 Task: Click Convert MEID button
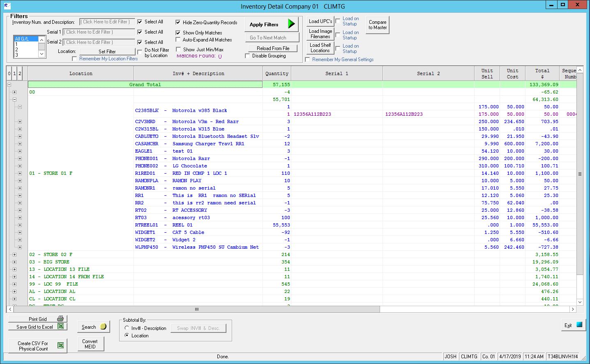pyautogui.click(x=90, y=344)
